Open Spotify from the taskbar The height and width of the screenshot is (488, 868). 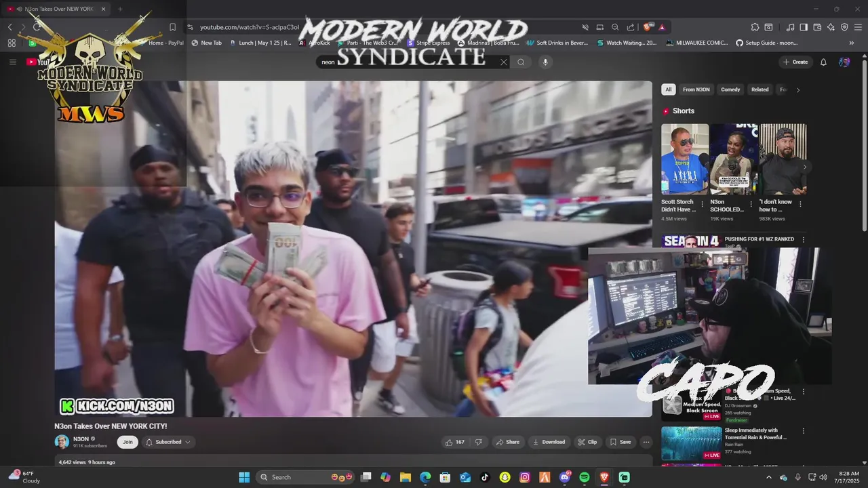click(585, 477)
